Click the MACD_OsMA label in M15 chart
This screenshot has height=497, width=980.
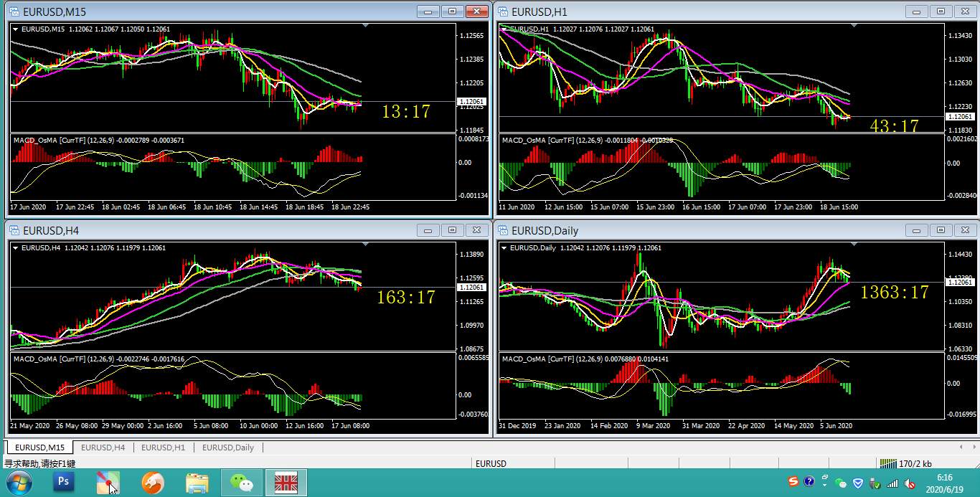[99, 141]
